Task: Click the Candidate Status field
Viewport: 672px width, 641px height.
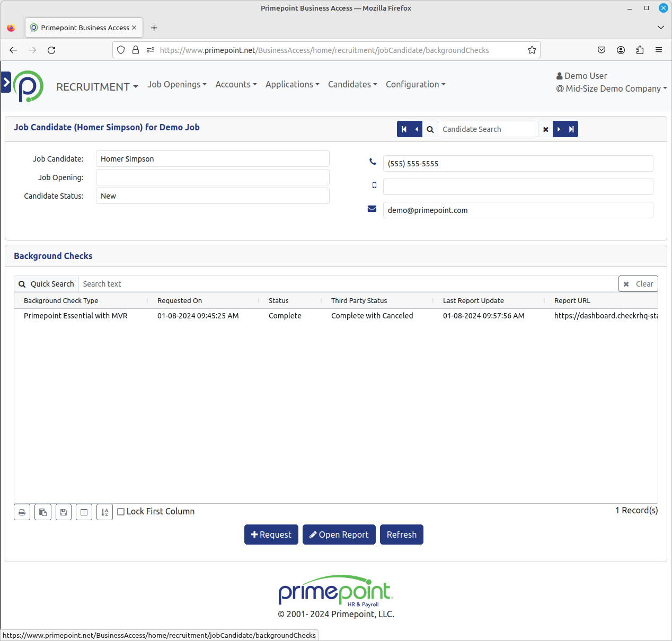Action: tap(213, 196)
